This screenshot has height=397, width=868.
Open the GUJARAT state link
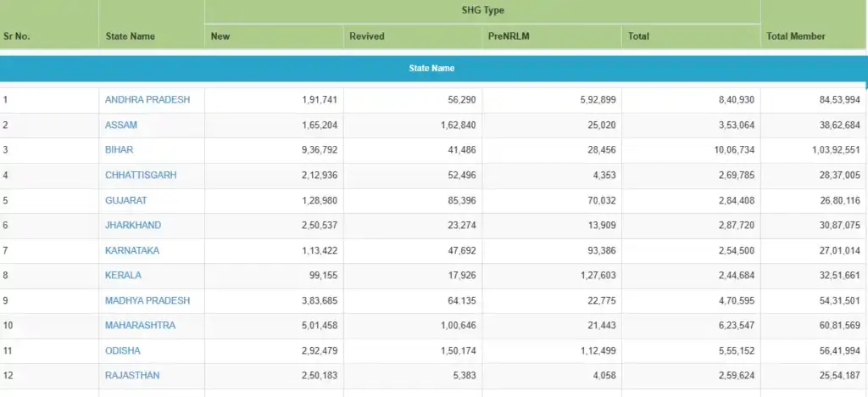[x=125, y=200]
